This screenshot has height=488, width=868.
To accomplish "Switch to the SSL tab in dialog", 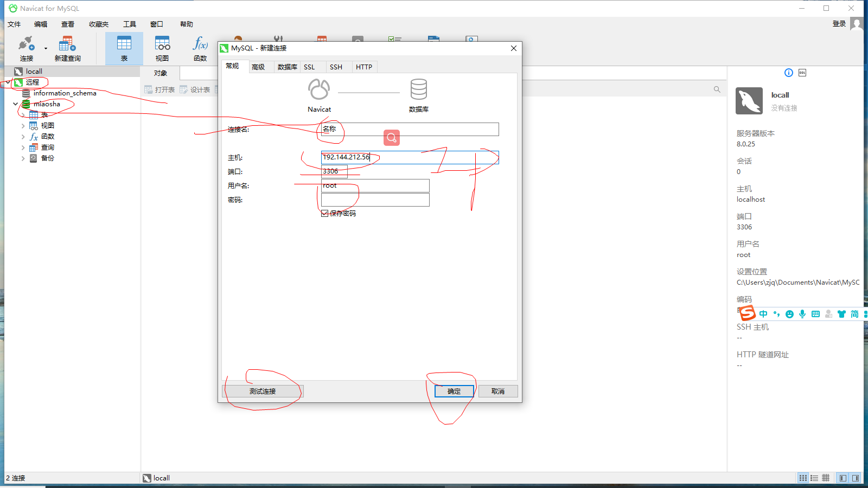I will 309,67.
